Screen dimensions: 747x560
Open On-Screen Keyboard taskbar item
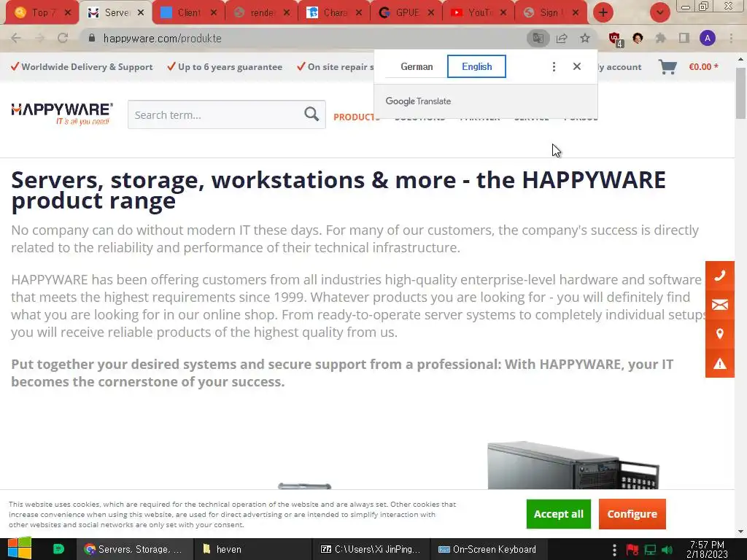(488, 549)
